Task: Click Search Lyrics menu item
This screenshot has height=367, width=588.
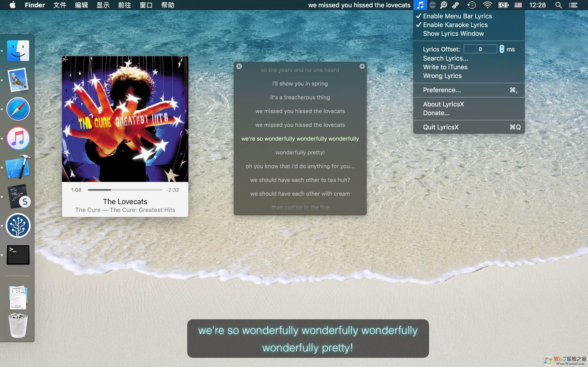Action: (446, 58)
